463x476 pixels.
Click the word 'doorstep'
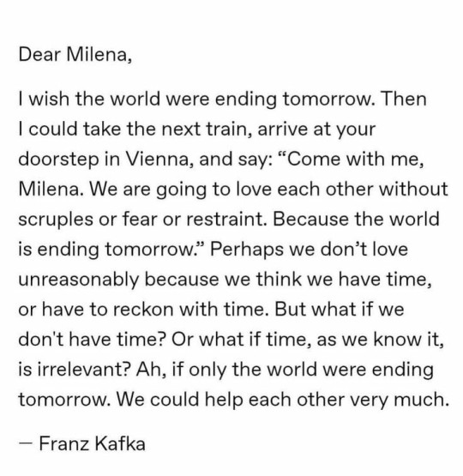click(x=58, y=160)
